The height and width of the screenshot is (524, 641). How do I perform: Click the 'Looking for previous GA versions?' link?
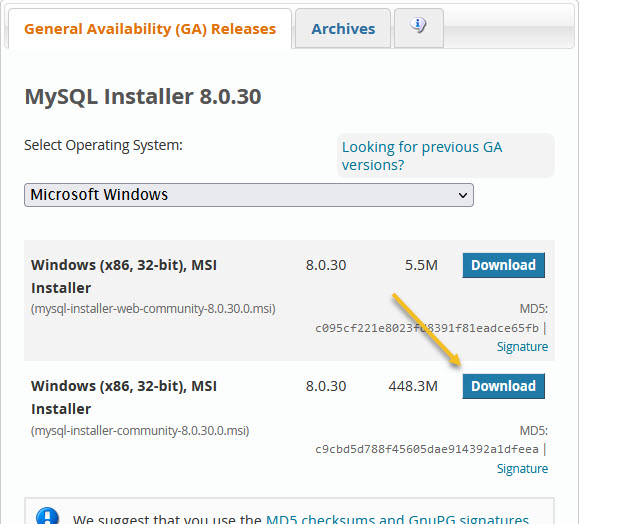tap(422, 156)
